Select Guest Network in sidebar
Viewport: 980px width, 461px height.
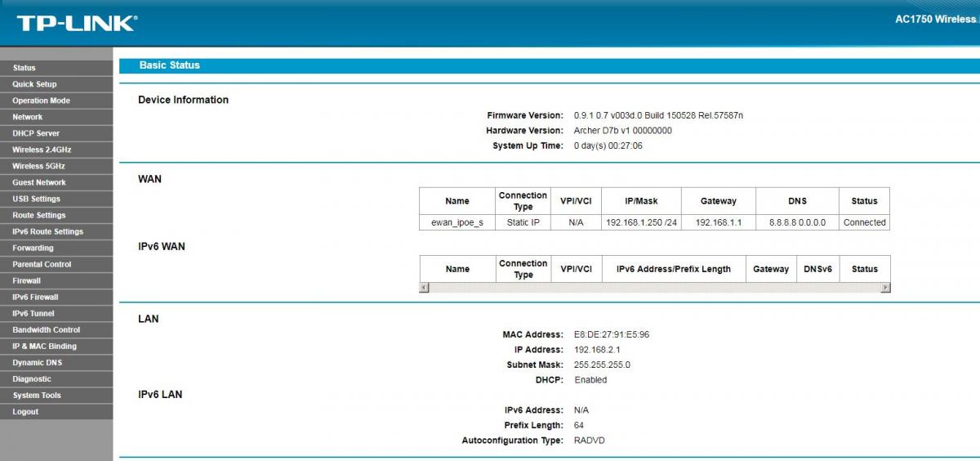tap(56, 182)
